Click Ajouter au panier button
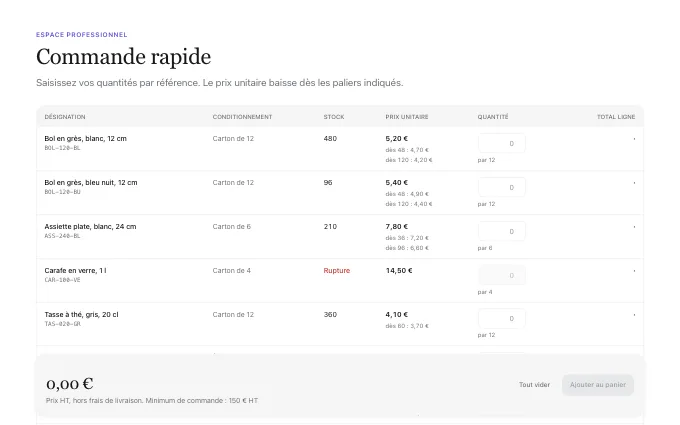 pyautogui.click(x=598, y=385)
